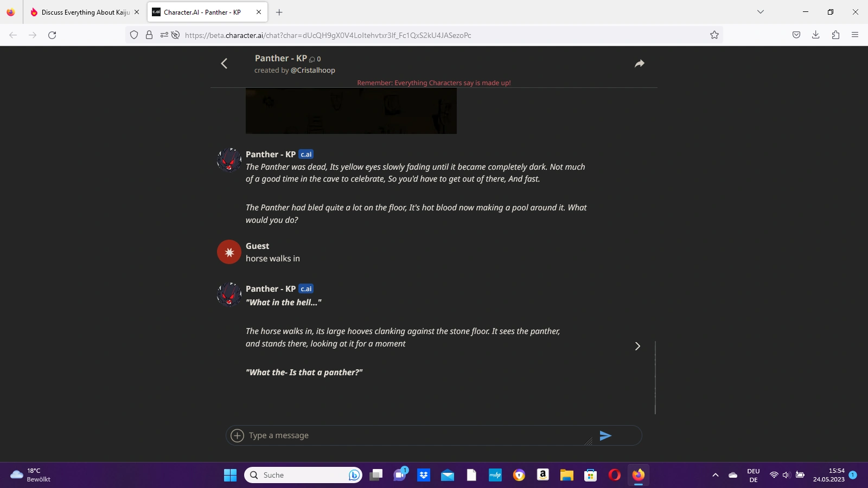Show hidden system tray icons
The image size is (868, 488).
click(x=716, y=475)
